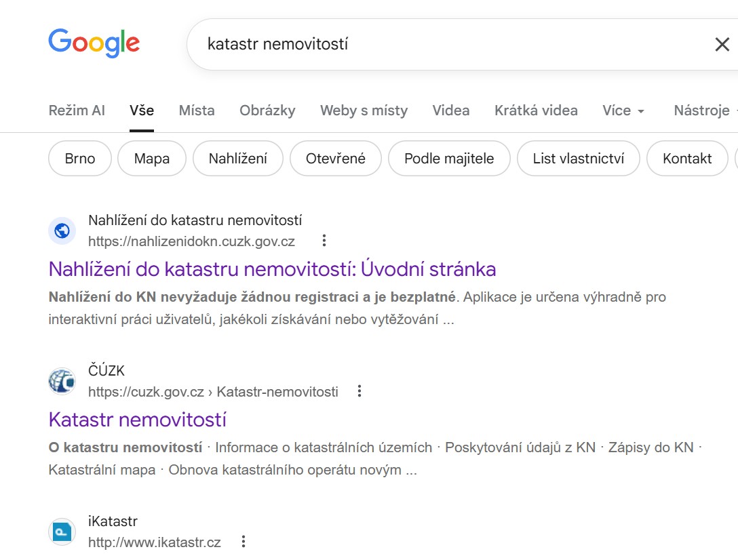Switch to the Režim AI tab

pos(77,111)
